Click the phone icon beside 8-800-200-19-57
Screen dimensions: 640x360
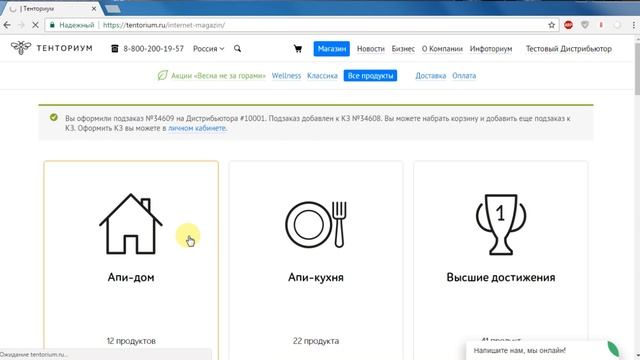[x=115, y=49]
